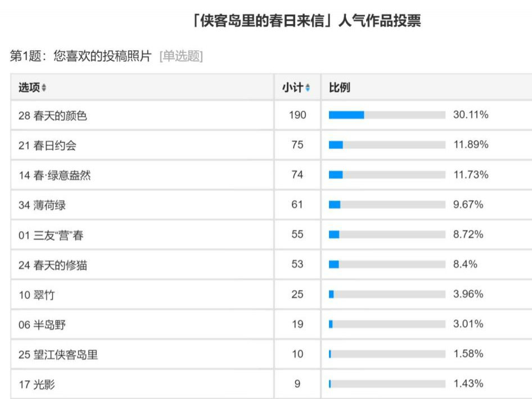Click the 30.11% progress bar
This screenshot has height=399, width=532.
[x=387, y=115]
